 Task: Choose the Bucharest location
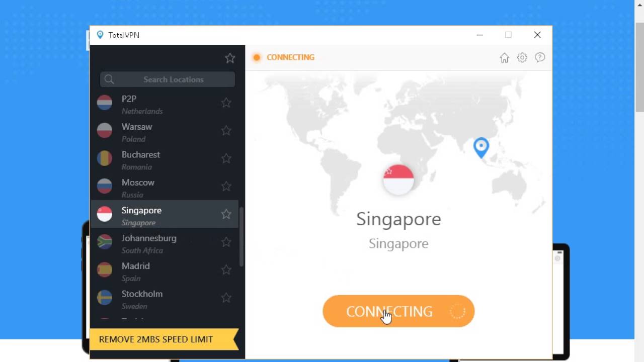pyautogui.click(x=164, y=158)
